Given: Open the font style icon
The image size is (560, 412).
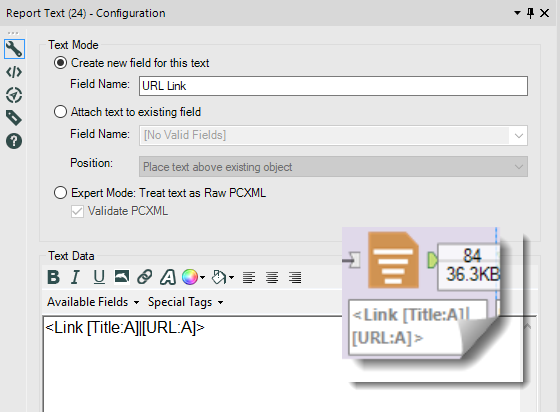Looking at the screenshot, I should pos(168,277).
